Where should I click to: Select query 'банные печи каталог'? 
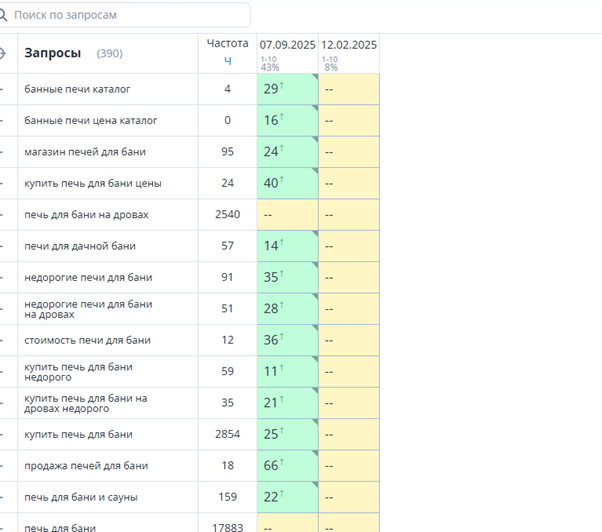(x=77, y=89)
